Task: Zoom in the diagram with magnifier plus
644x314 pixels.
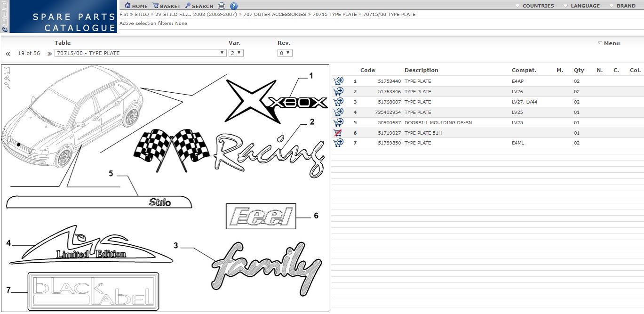Action: tap(7, 78)
